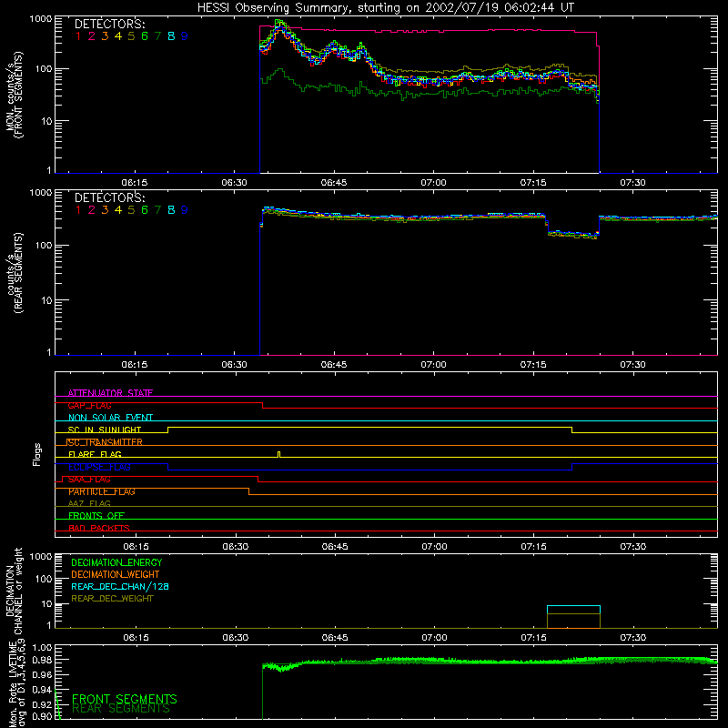Click the NON_SOLAR_EVENT flag label
Viewport: 728px width, 728px height.
[110, 418]
